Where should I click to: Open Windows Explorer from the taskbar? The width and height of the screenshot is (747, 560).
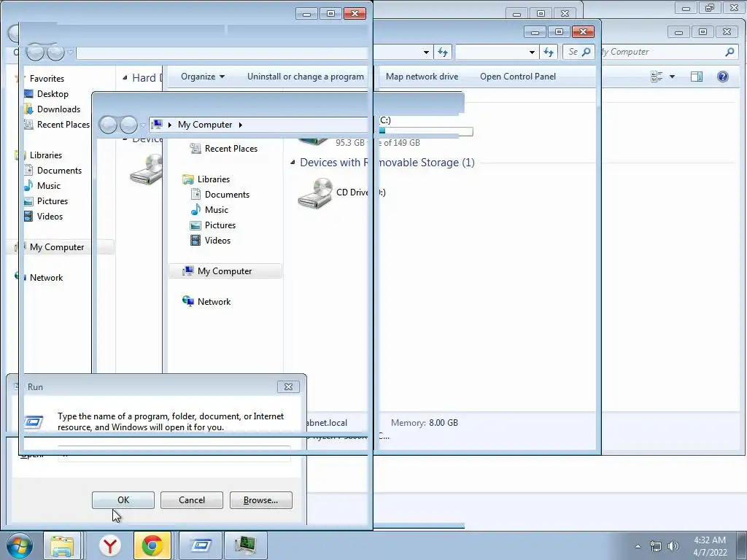(x=62, y=545)
